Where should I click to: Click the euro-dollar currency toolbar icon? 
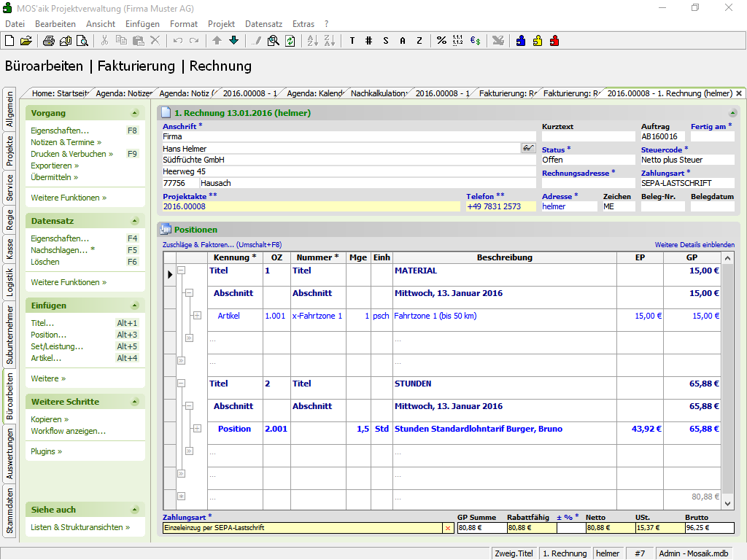click(x=475, y=41)
